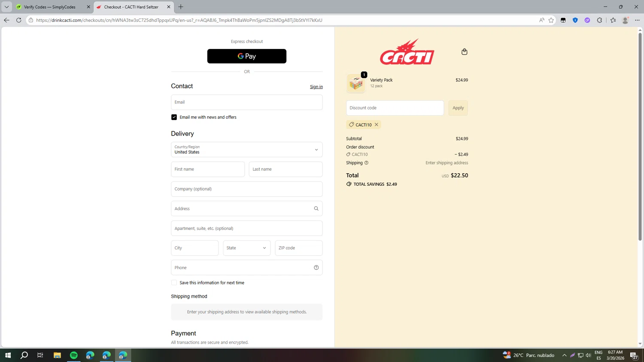Open the cart bag icon beside the CACTI logo
The height and width of the screenshot is (362, 644).
[464, 52]
